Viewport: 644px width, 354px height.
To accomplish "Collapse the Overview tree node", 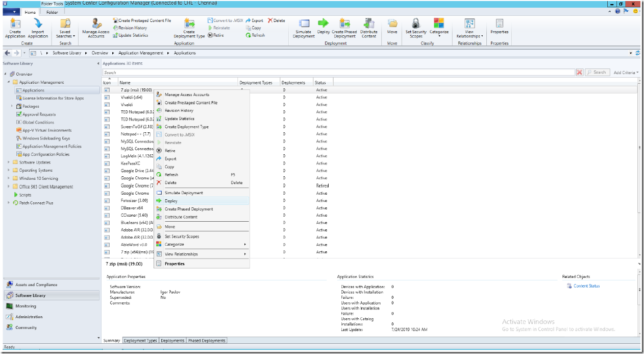I will coord(5,74).
